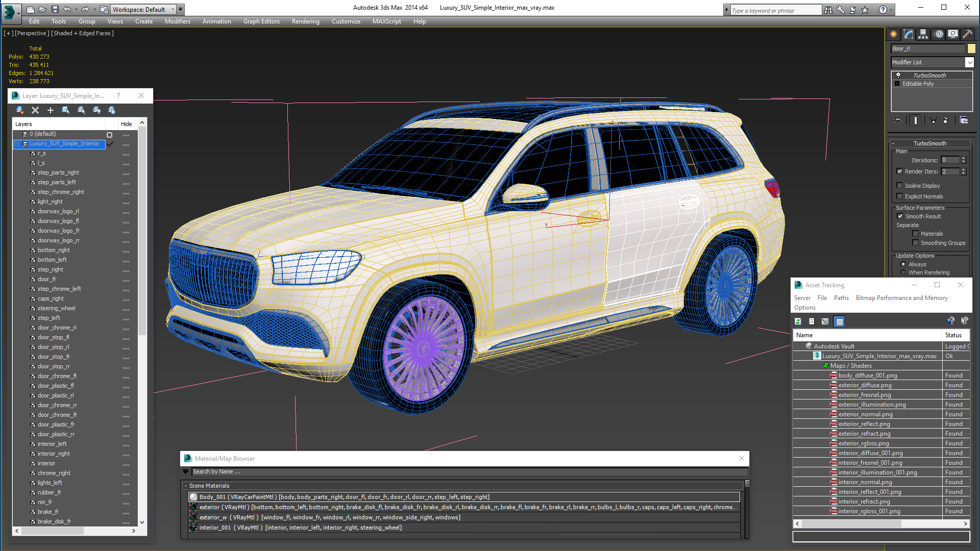Select the Always update radio button
The width and height of the screenshot is (980, 551).
903,264
